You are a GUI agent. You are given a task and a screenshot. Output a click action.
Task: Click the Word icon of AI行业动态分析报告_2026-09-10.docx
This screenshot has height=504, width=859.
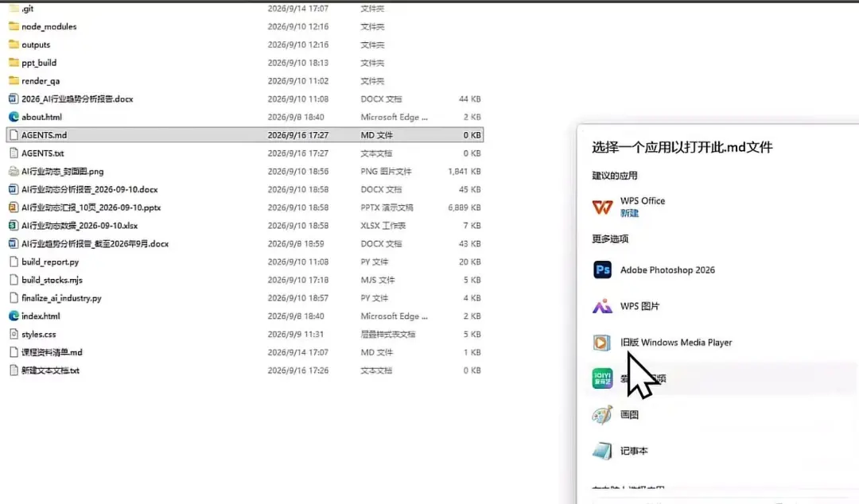click(x=14, y=189)
